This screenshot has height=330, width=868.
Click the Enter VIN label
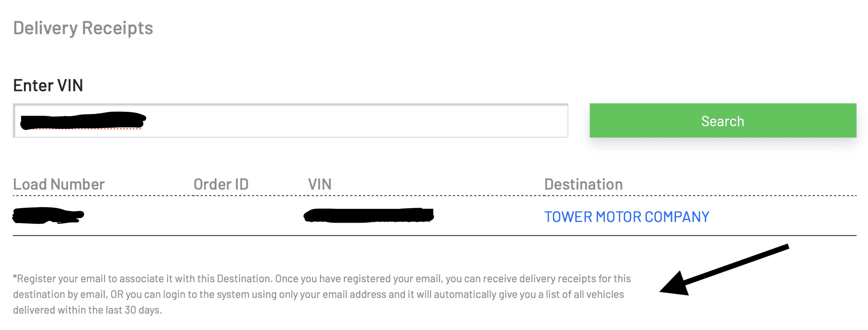tap(48, 86)
